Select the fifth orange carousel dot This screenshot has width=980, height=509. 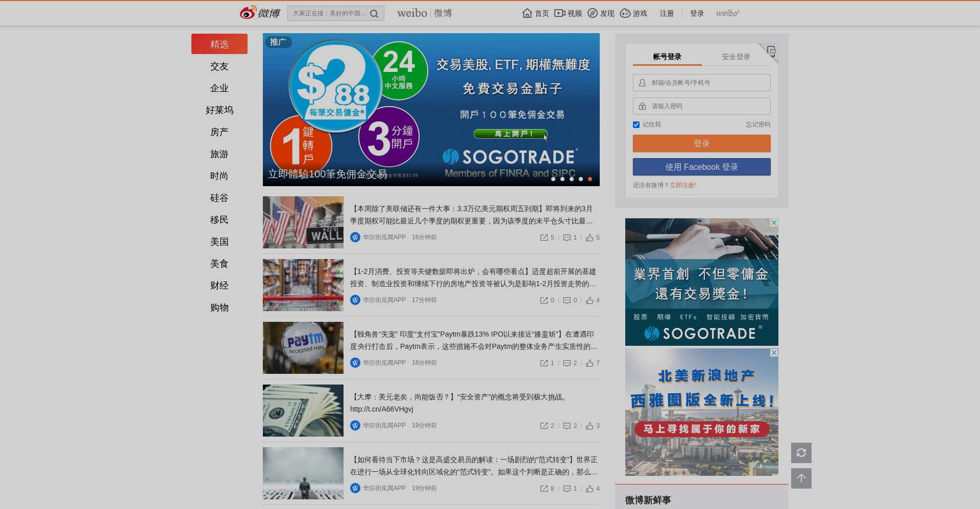coord(590,179)
